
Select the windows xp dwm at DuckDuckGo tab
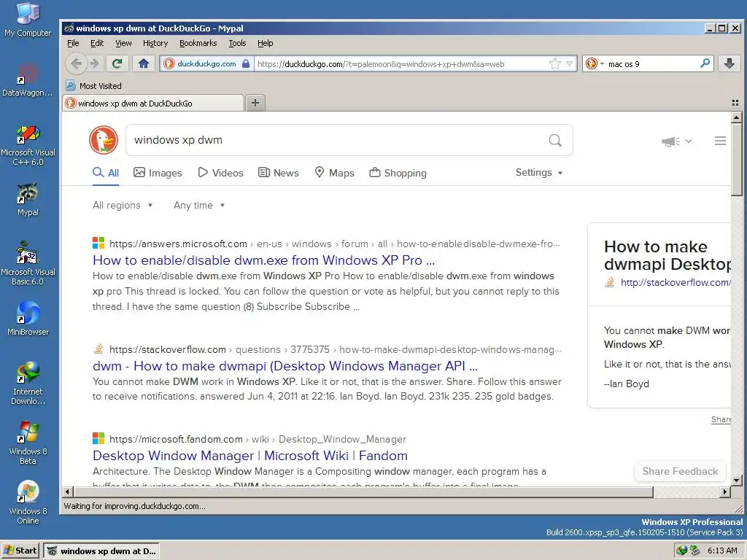(x=153, y=103)
